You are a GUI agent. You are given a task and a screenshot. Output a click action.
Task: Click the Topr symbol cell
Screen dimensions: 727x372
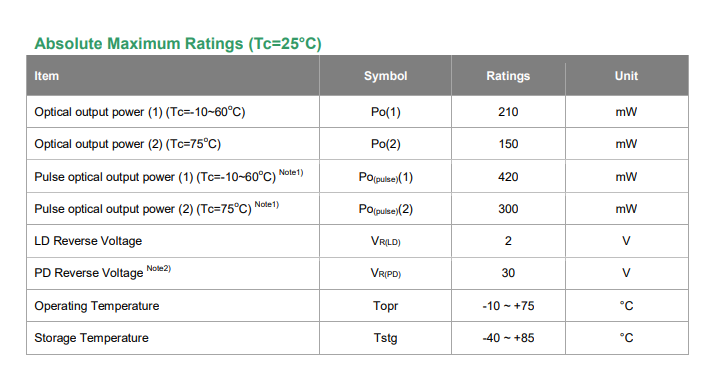tap(385, 306)
